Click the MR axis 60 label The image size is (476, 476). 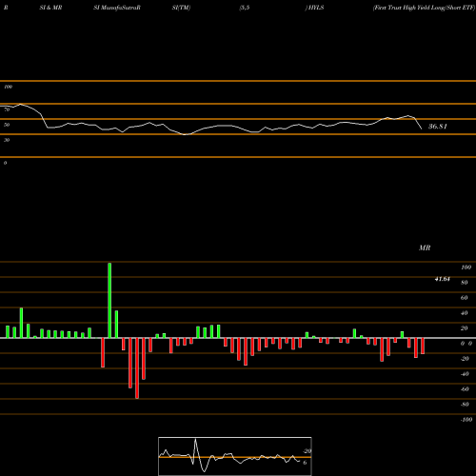pos(464,298)
